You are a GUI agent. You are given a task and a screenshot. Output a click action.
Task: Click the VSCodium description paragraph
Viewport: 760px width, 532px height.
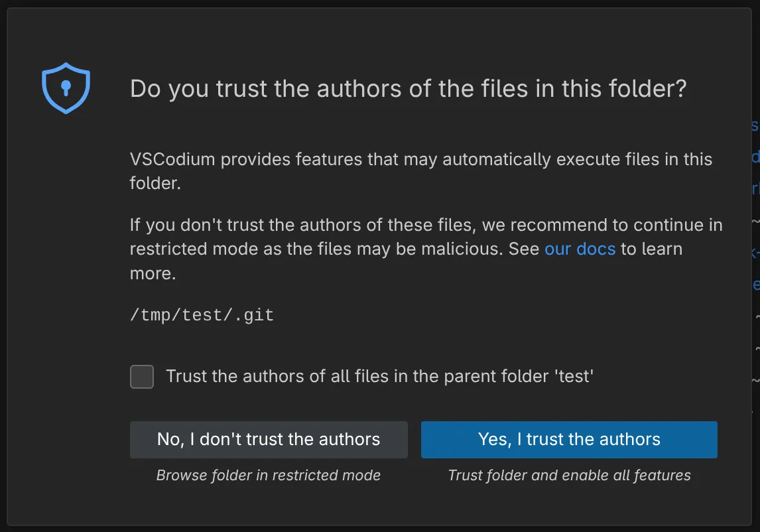pos(420,170)
